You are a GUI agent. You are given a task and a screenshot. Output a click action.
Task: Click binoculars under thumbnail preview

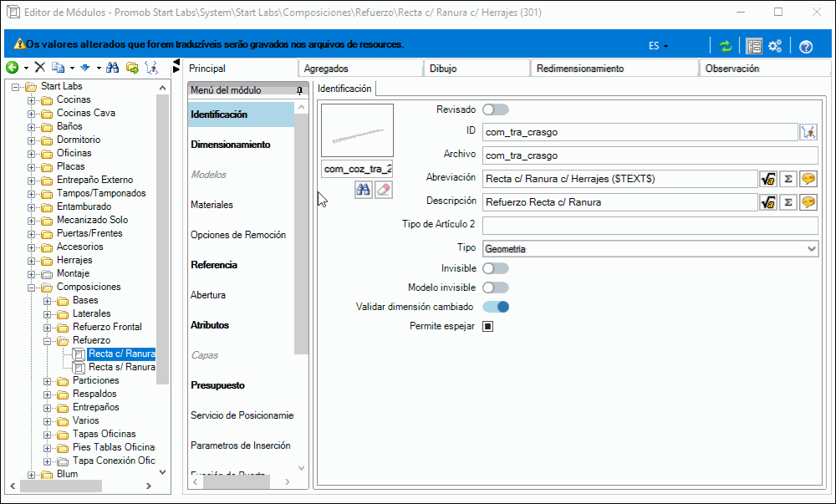[363, 190]
